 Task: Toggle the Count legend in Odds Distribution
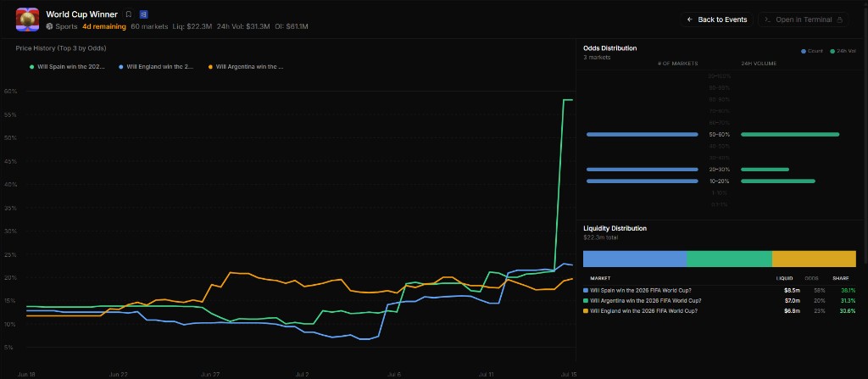[812, 51]
